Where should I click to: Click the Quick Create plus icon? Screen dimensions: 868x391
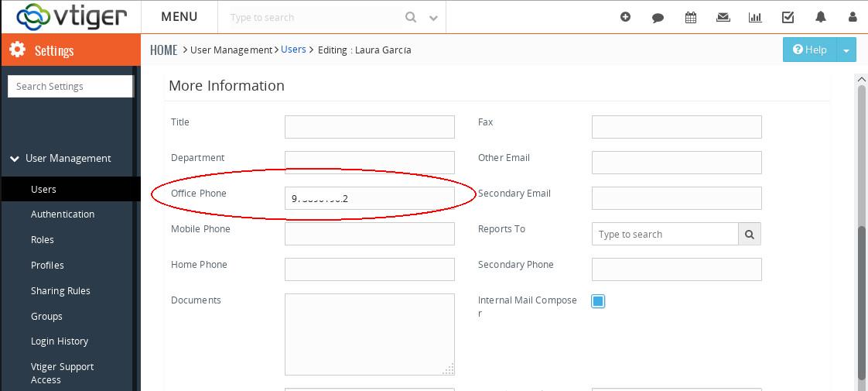(x=625, y=17)
